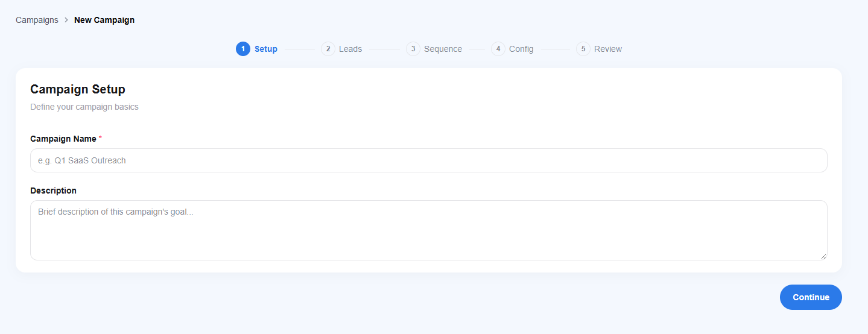
Task: Focus the Campaign Name input field
Action: 429,160
